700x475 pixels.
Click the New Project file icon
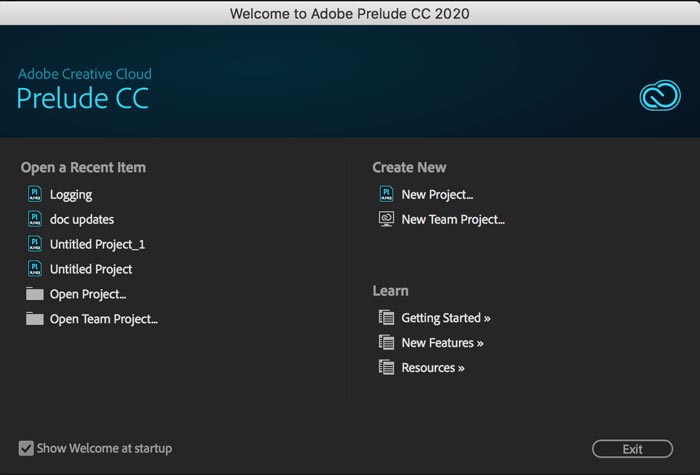click(387, 194)
